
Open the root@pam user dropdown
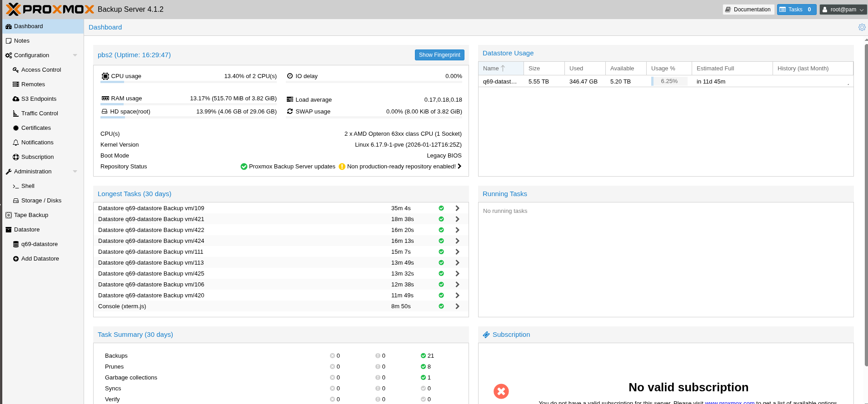pos(843,10)
